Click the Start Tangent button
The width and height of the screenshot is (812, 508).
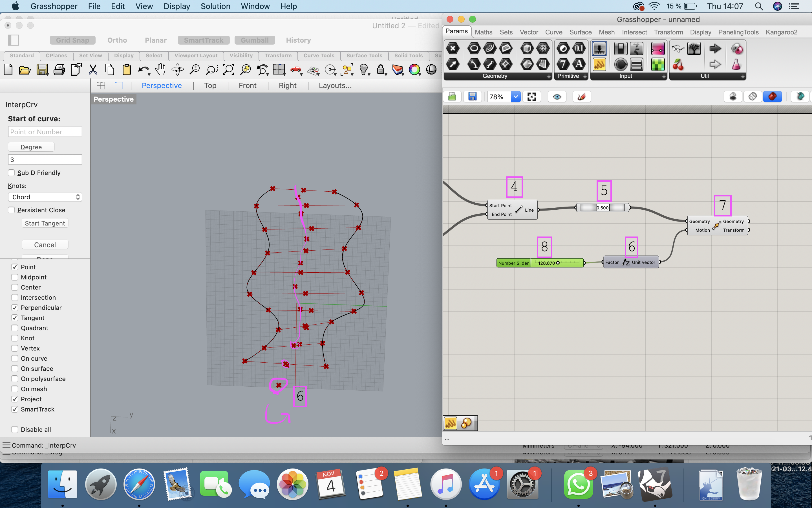pyautogui.click(x=45, y=223)
